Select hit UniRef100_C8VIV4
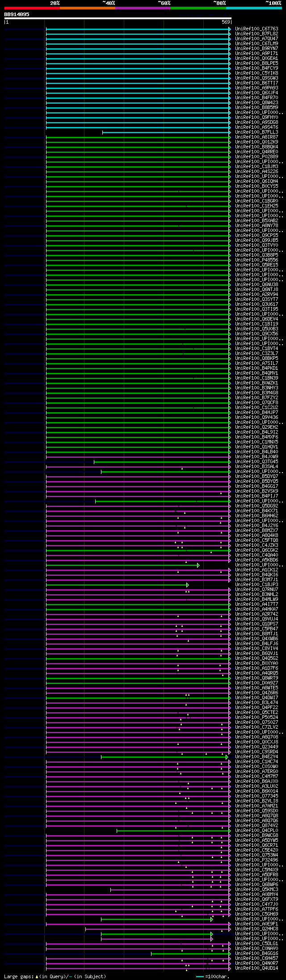Screen dimensions: 286x980 (257, 649)
